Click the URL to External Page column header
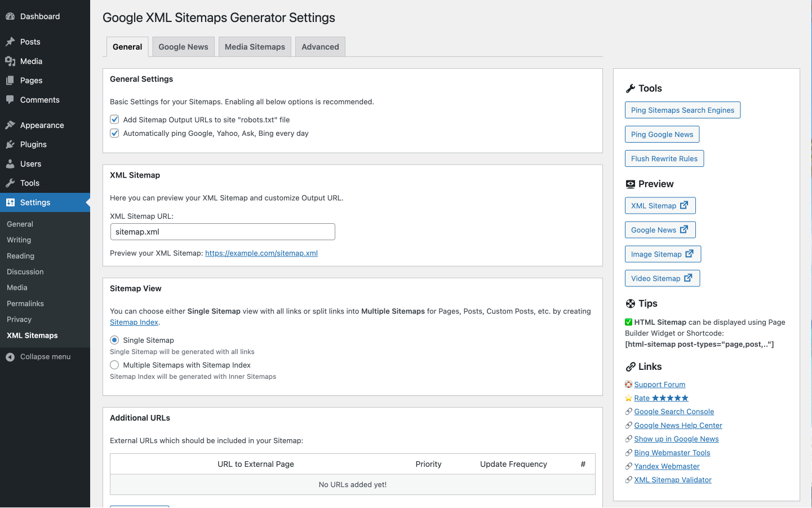Image resolution: width=812 pixels, height=508 pixels. tap(256, 464)
